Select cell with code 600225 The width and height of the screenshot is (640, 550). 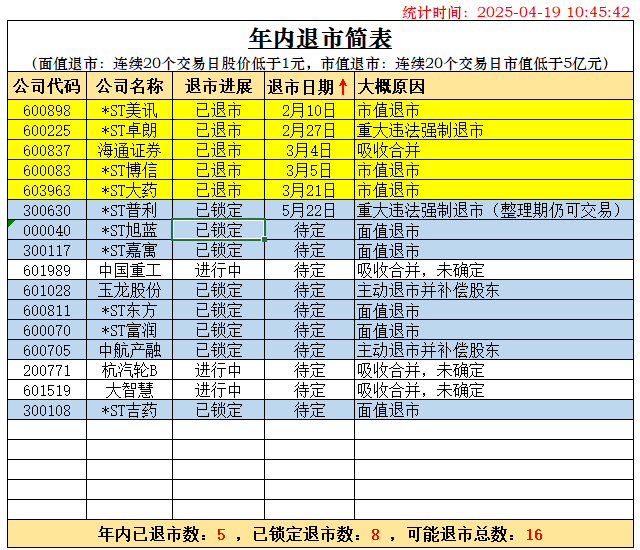tap(47, 130)
